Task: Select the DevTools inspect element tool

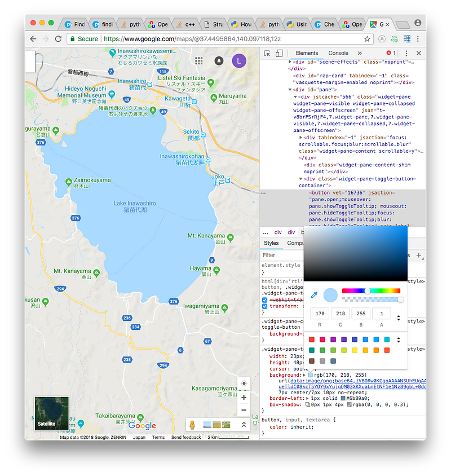Action: [x=267, y=54]
